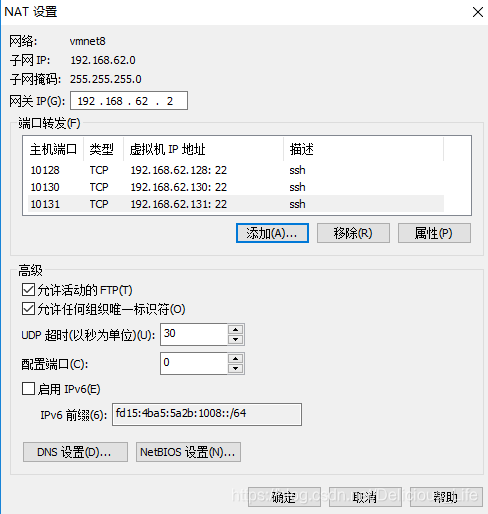This screenshot has height=514, width=488.
Task: Click the TCP type in row 10128
Action: pyautogui.click(x=99, y=170)
